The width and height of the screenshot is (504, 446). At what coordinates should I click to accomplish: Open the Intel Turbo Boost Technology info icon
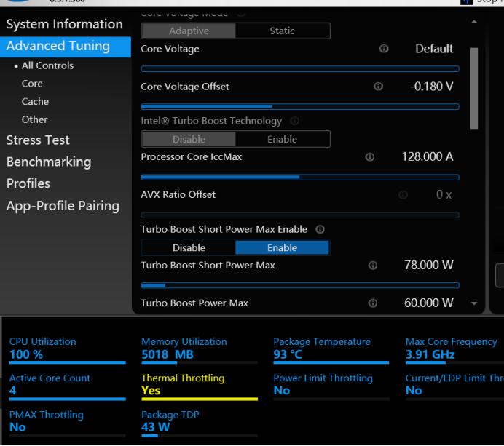(294, 121)
